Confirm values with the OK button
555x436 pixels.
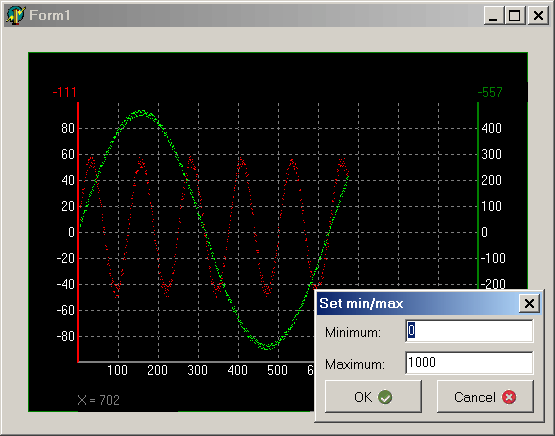(373, 397)
